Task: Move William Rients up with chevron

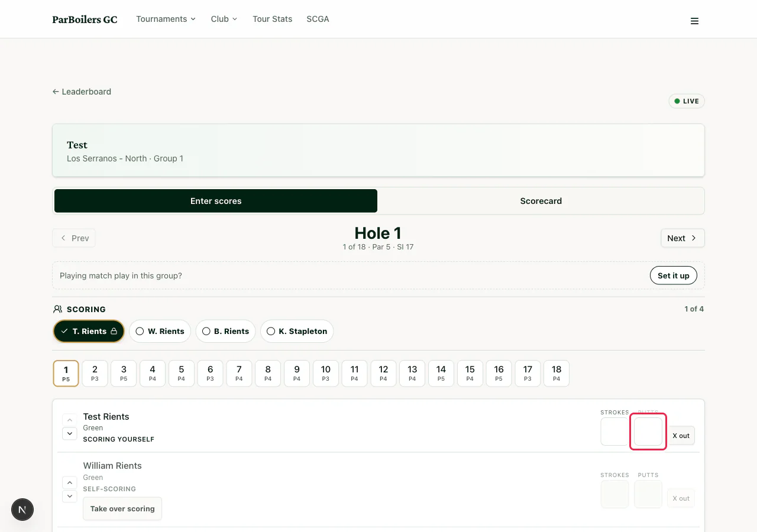Action: point(70,483)
